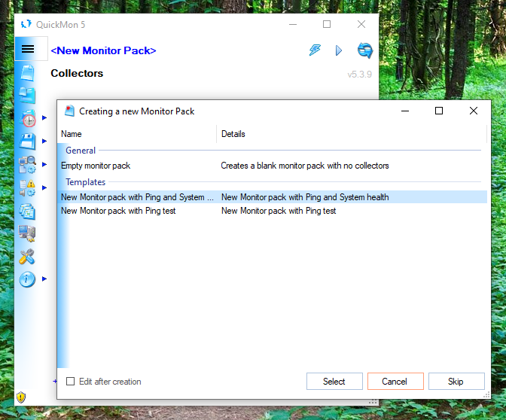Click the save floppy disk icon
This screenshot has height=420, width=506.
point(27,142)
